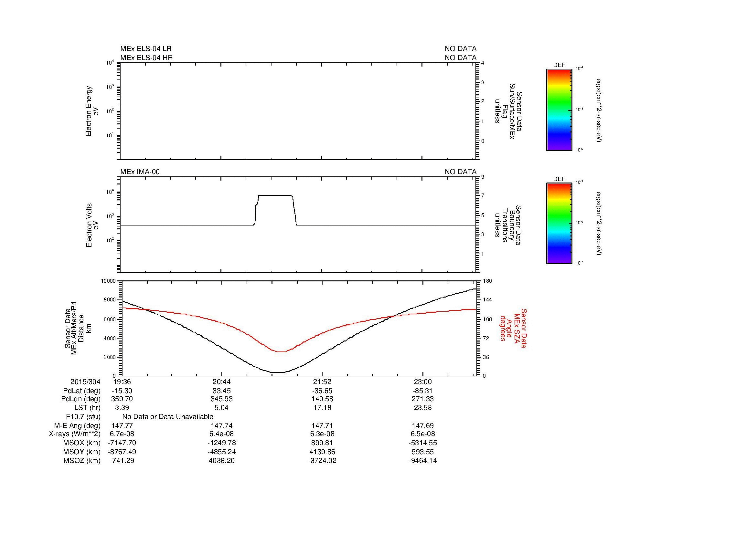756x534 pixels.
Task: Click the PdLon value '149.58'
Action: 322,399
